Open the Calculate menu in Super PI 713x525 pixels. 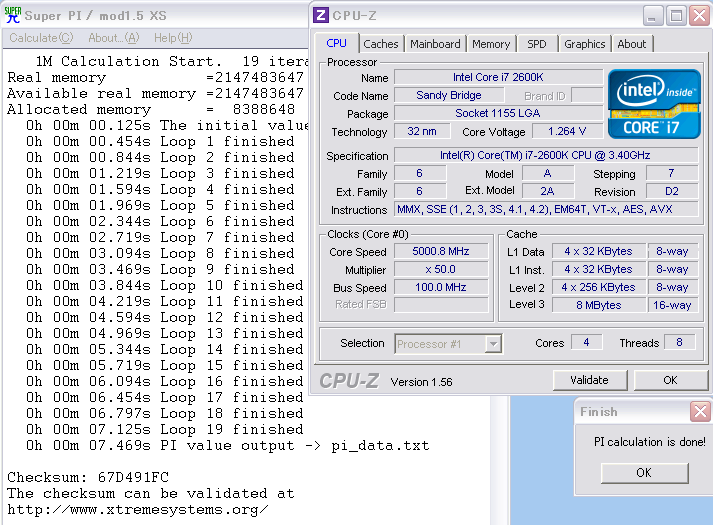41,38
